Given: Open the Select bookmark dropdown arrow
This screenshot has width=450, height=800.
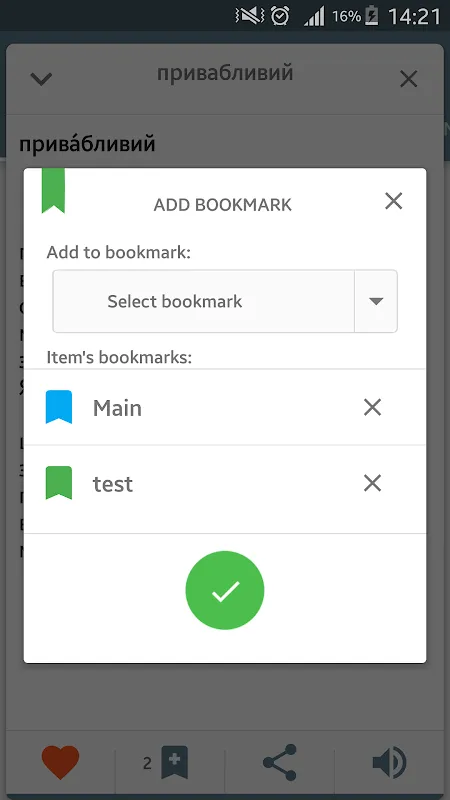Looking at the screenshot, I should 376,302.
